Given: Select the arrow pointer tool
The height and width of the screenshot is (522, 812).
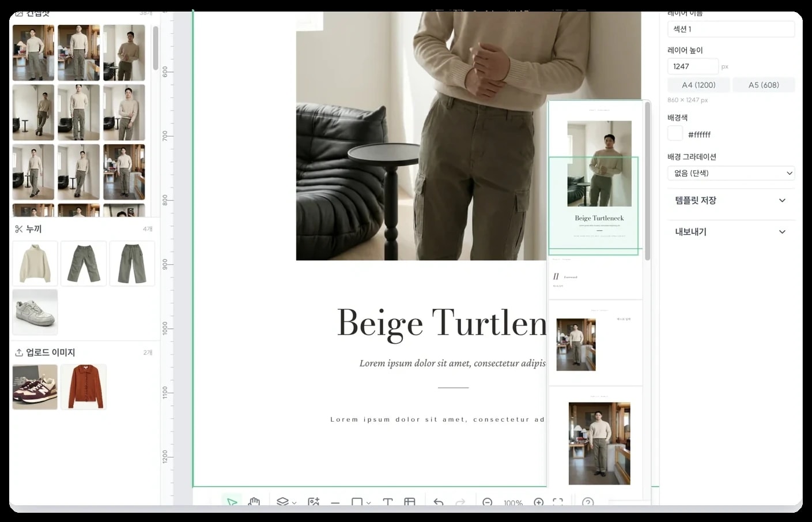Looking at the screenshot, I should (232, 502).
